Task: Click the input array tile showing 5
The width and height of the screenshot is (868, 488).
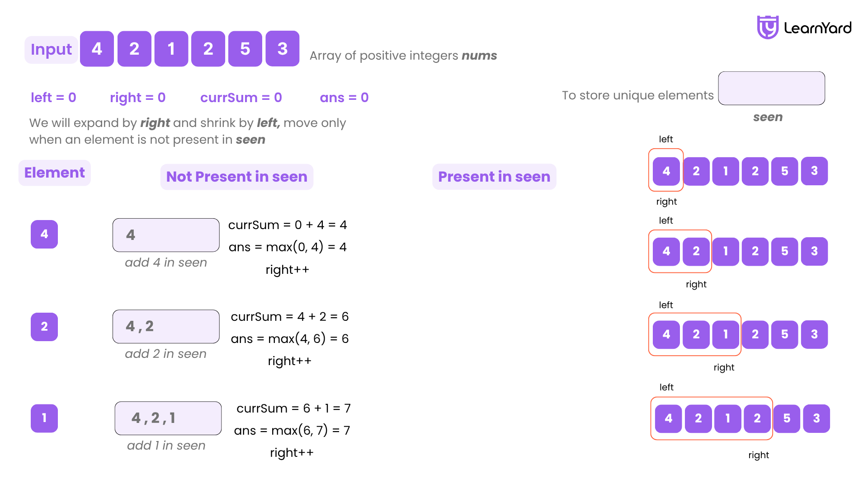Action: pyautogui.click(x=245, y=49)
